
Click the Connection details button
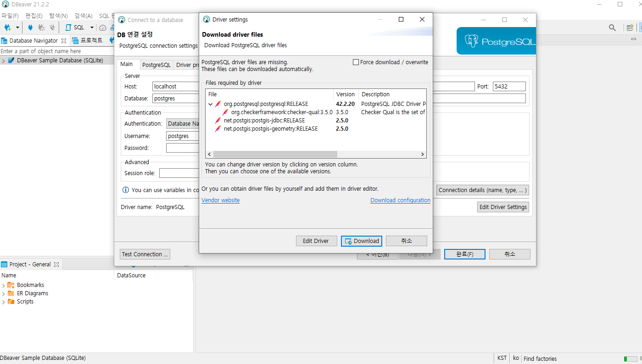(483, 190)
